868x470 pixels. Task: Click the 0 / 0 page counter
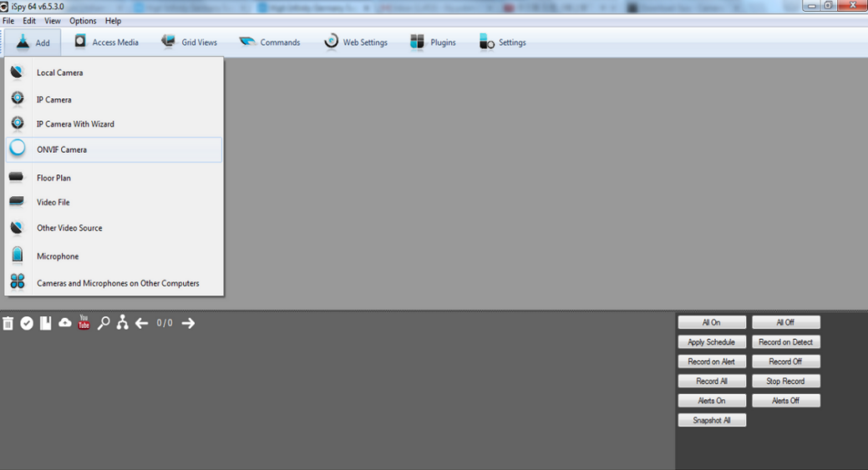pos(165,323)
